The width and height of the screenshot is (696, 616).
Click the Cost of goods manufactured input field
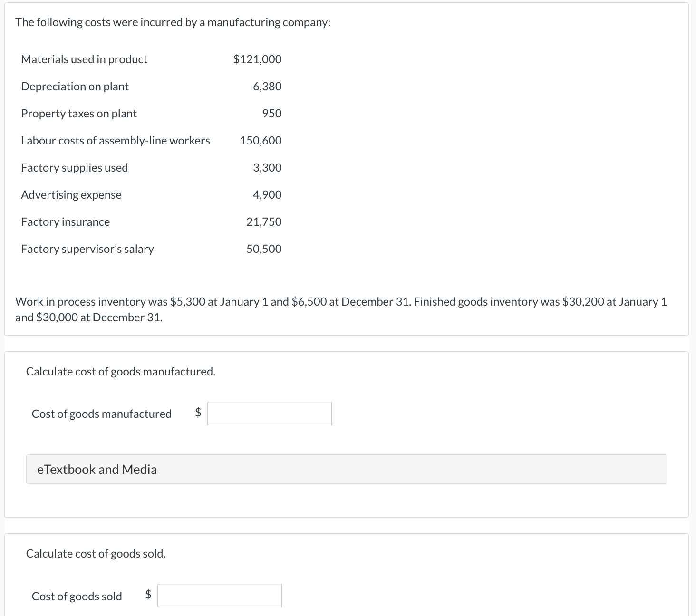pyautogui.click(x=269, y=413)
